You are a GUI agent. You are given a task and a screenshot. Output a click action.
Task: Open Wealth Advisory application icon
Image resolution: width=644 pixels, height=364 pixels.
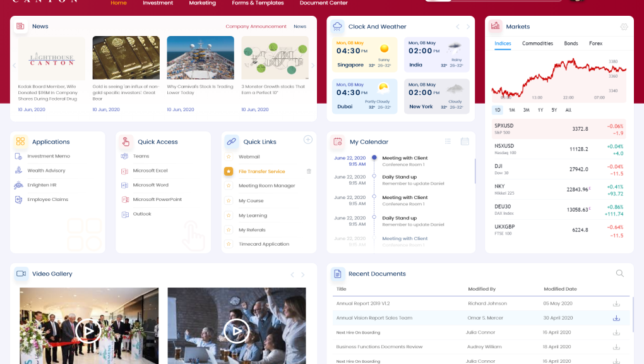[18, 170]
